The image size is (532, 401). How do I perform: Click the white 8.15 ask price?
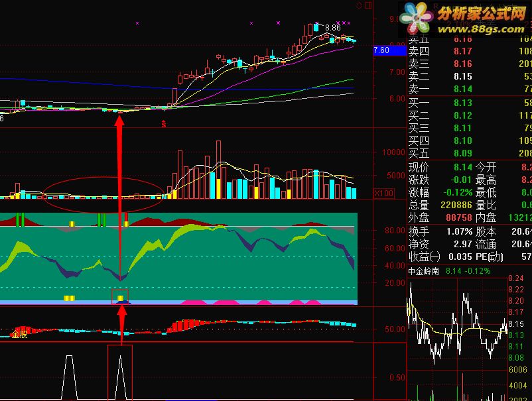pos(463,77)
